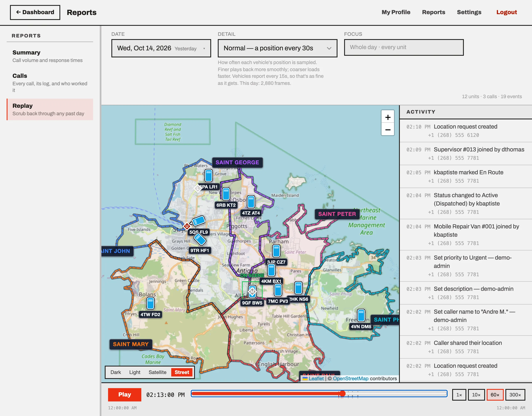Zoom in on the map

(388, 117)
